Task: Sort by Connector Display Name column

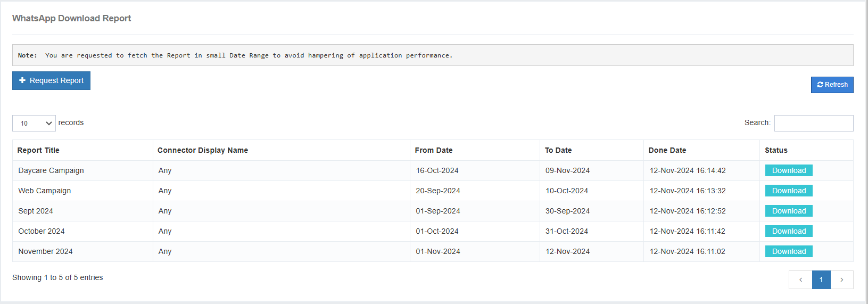Action: pos(203,150)
